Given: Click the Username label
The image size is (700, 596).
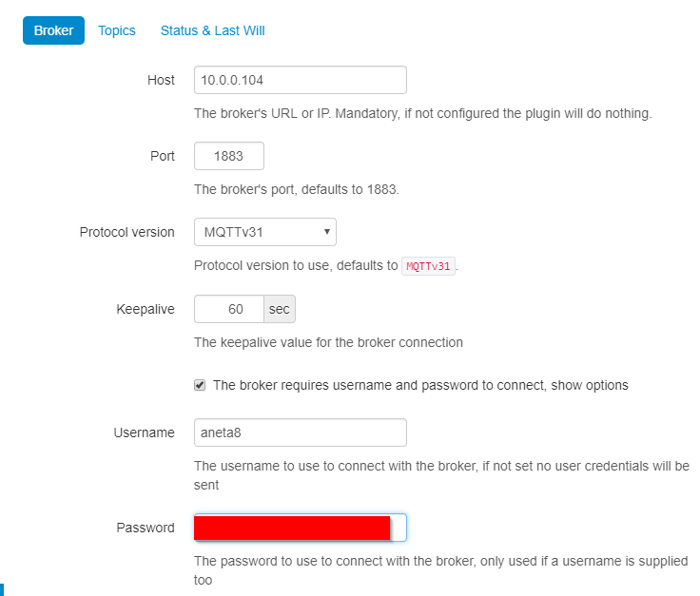Looking at the screenshot, I should [143, 433].
